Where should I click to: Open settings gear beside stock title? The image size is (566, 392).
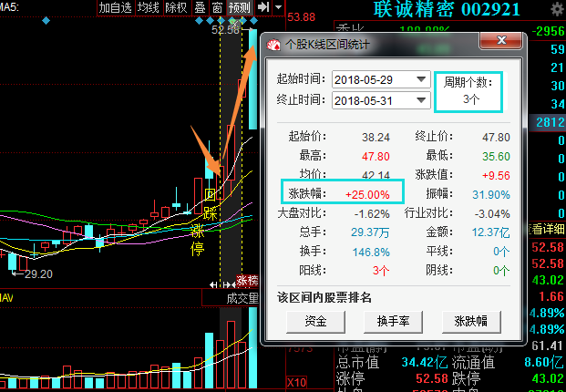coord(558,9)
